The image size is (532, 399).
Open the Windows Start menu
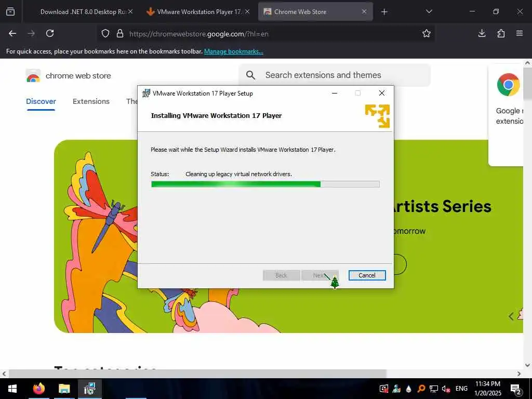coord(12,389)
